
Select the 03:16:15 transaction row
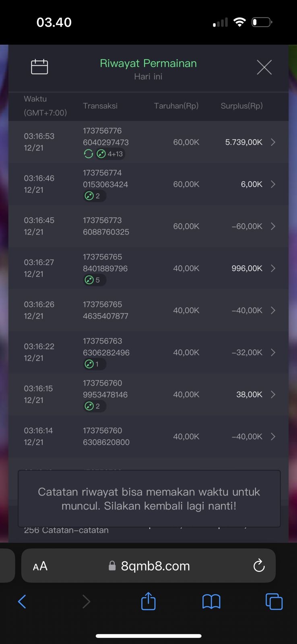[x=148, y=394]
